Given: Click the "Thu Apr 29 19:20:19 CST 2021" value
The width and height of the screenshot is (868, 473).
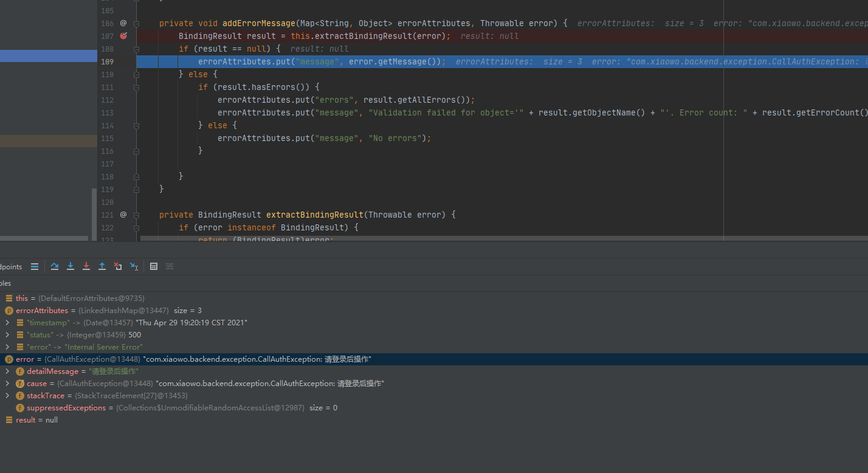Looking at the screenshot, I should click(191, 323).
